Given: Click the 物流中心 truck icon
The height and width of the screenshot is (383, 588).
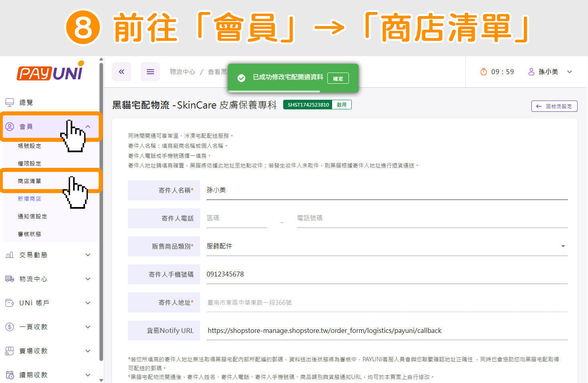Looking at the screenshot, I should coord(10,279).
